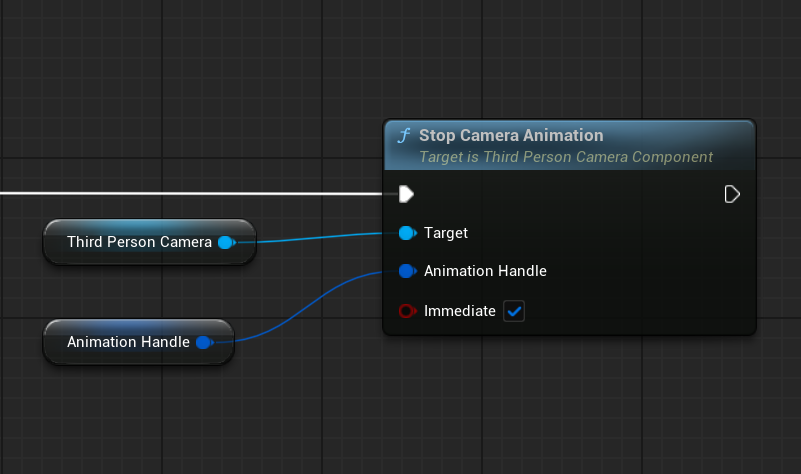Image resolution: width=801 pixels, height=474 pixels.
Task: Click the Immediate pin label text
Action: (x=459, y=311)
